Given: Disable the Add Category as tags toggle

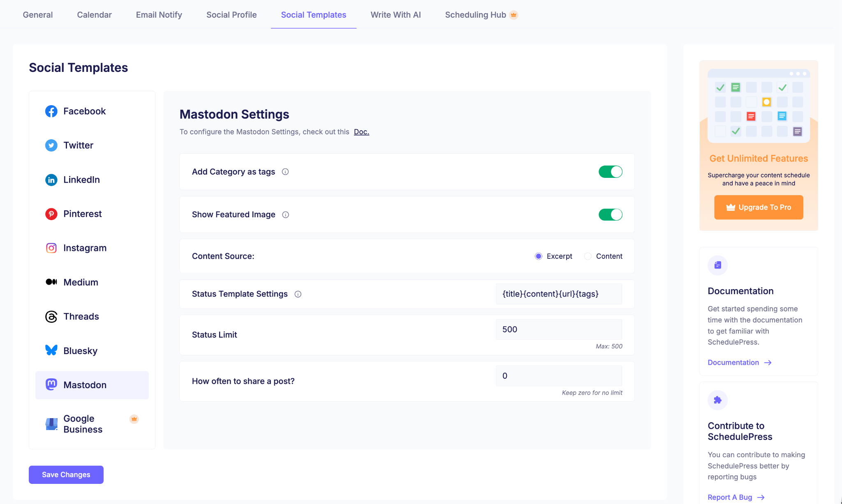Looking at the screenshot, I should tap(611, 172).
